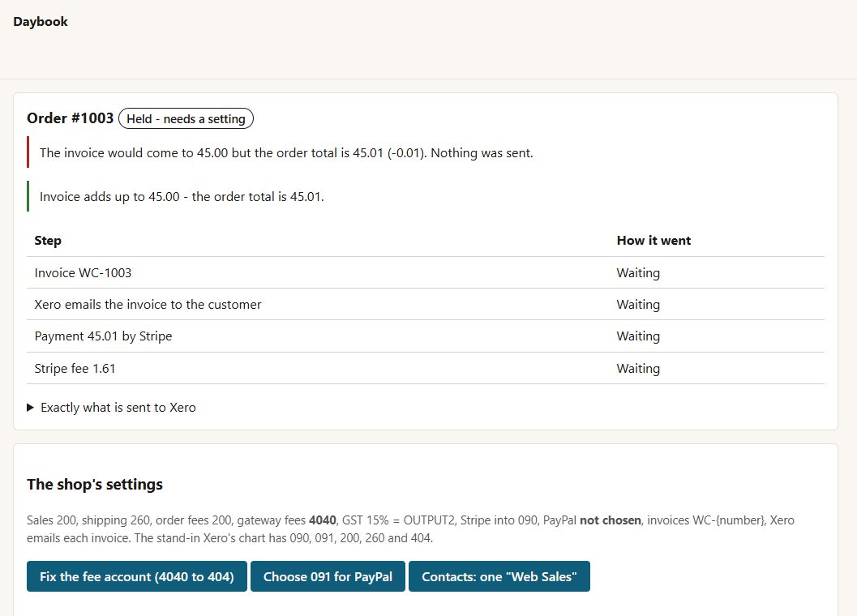Click the "How it went" column header
This screenshot has height=616, width=857.
[653, 241]
